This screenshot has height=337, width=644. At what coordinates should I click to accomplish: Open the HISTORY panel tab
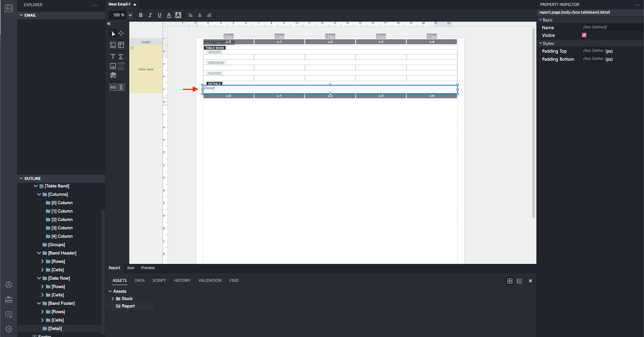[x=182, y=281]
